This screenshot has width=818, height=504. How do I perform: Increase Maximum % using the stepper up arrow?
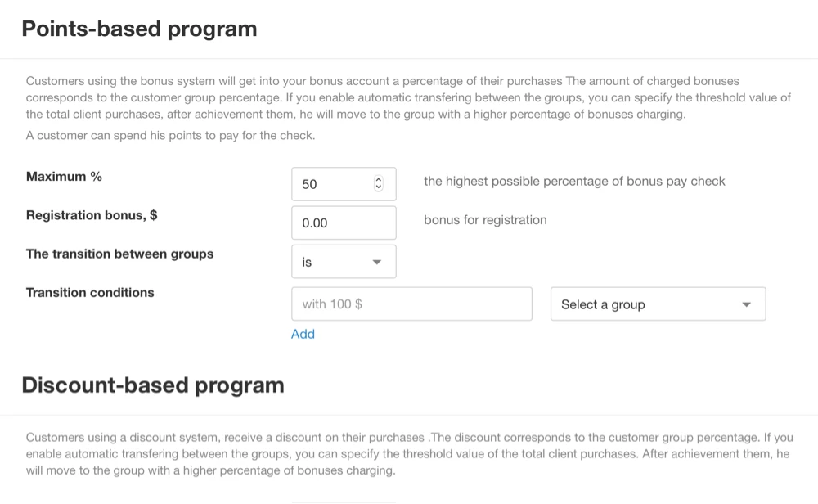(378, 179)
